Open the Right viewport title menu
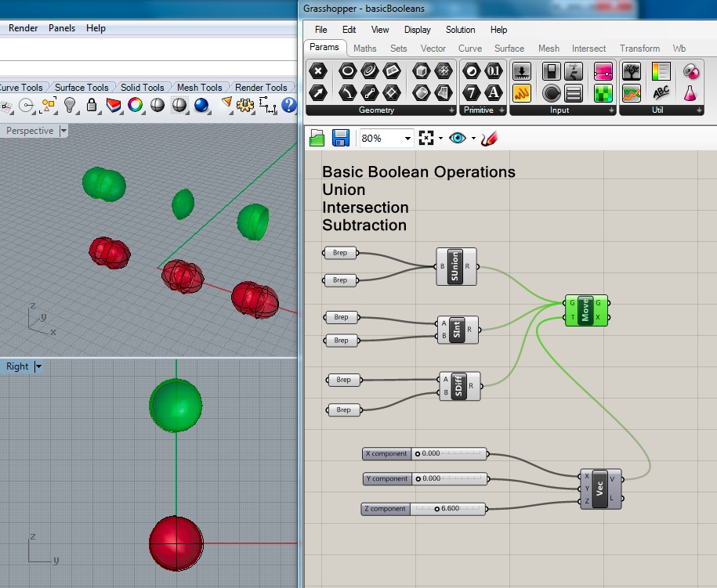Viewport: 717px width, 588px height. click(21, 366)
